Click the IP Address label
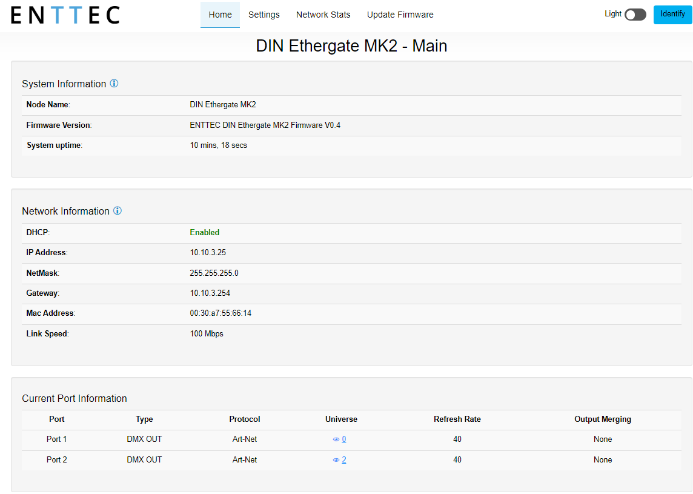693x494 pixels. pos(46,252)
